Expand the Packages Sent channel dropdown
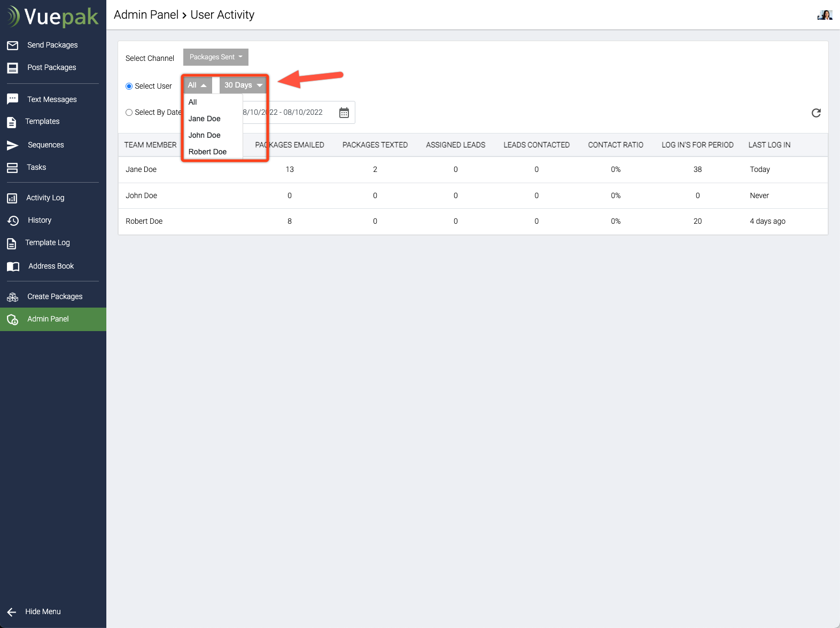The height and width of the screenshot is (628, 840). tap(215, 57)
